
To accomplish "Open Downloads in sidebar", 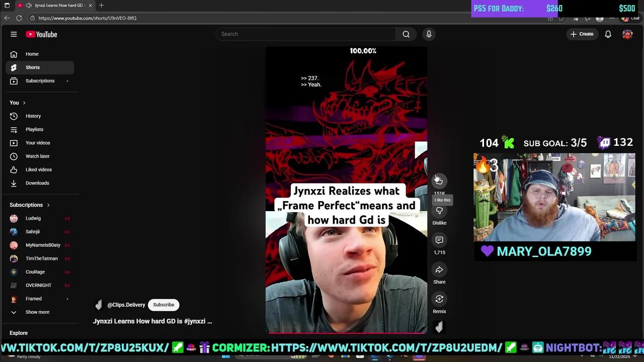I will tap(40, 183).
